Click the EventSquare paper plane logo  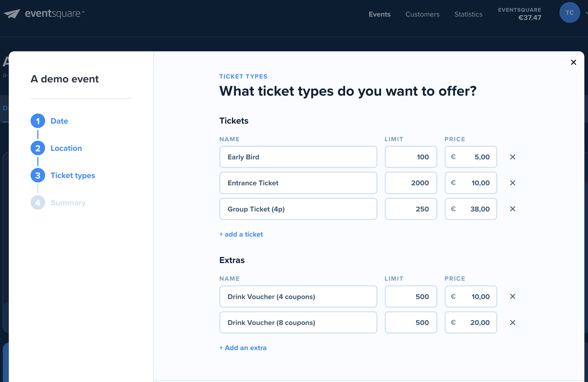click(x=12, y=13)
